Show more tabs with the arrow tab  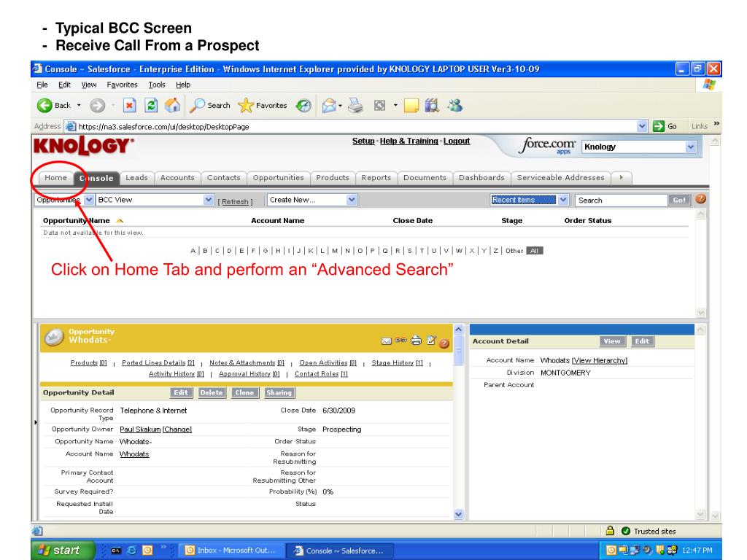(622, 178)
